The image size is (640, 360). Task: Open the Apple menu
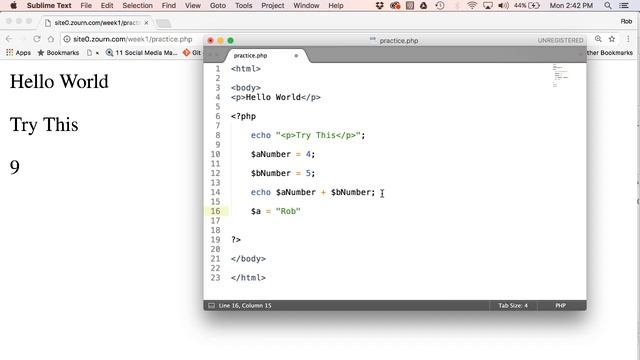click(13, 5)
